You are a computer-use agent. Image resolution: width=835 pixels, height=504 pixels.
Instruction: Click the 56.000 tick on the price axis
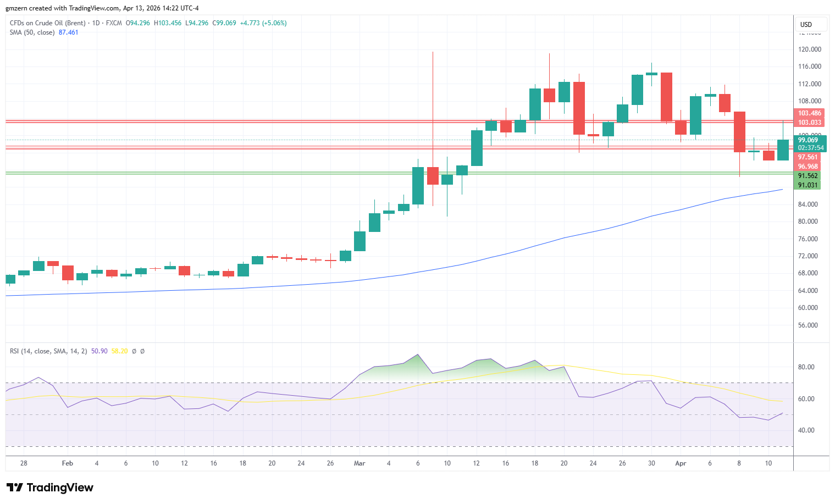(808, 325)
